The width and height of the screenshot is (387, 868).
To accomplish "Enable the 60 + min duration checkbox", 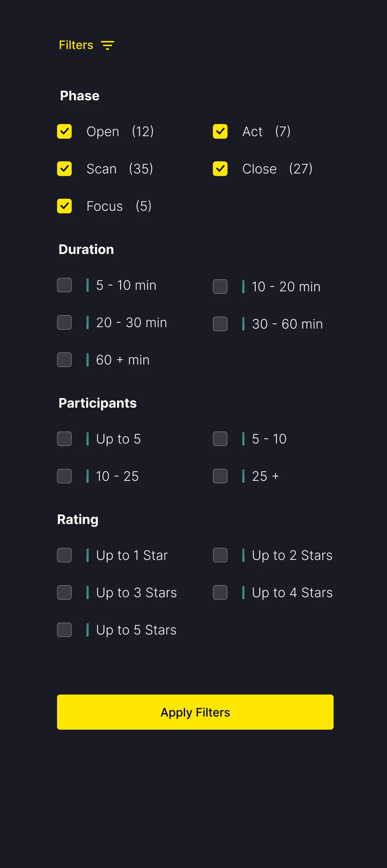I will point(64,360).
